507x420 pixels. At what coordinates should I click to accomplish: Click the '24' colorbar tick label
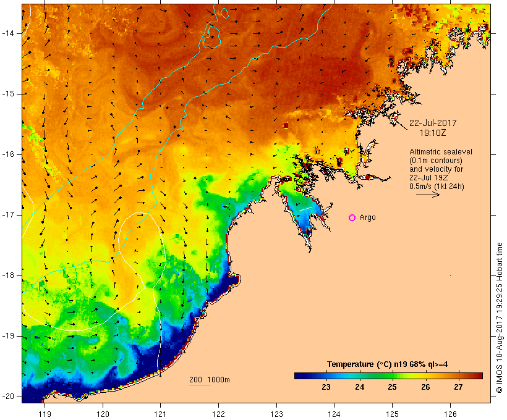tap(360, 387)
